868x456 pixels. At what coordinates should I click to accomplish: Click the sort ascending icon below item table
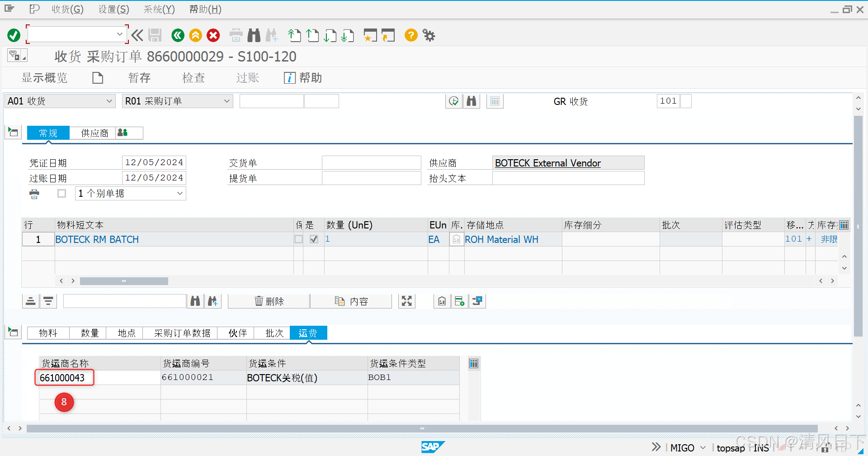[x=31, y=301]
